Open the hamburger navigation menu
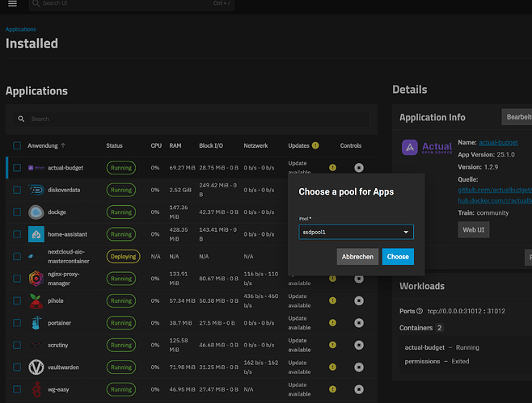 point(13,4)
